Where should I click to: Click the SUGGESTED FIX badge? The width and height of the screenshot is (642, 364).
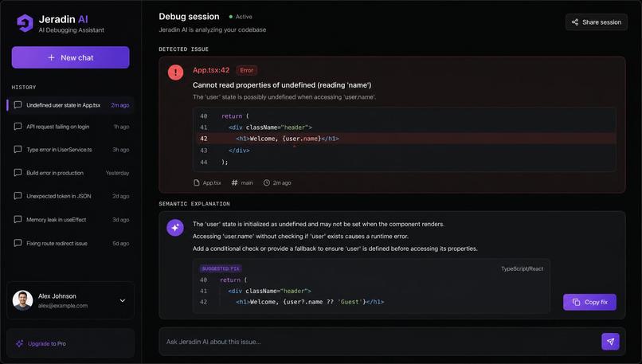(221, 268)
